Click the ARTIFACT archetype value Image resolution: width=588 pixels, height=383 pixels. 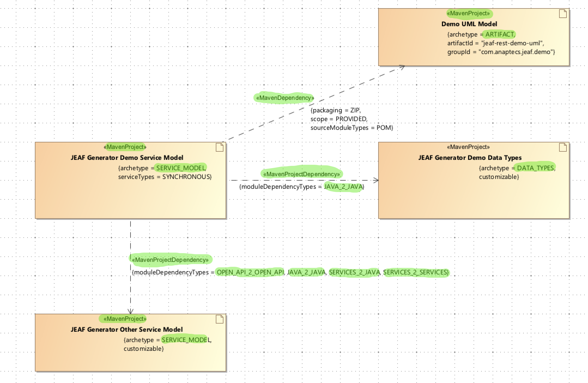point(500,34)
